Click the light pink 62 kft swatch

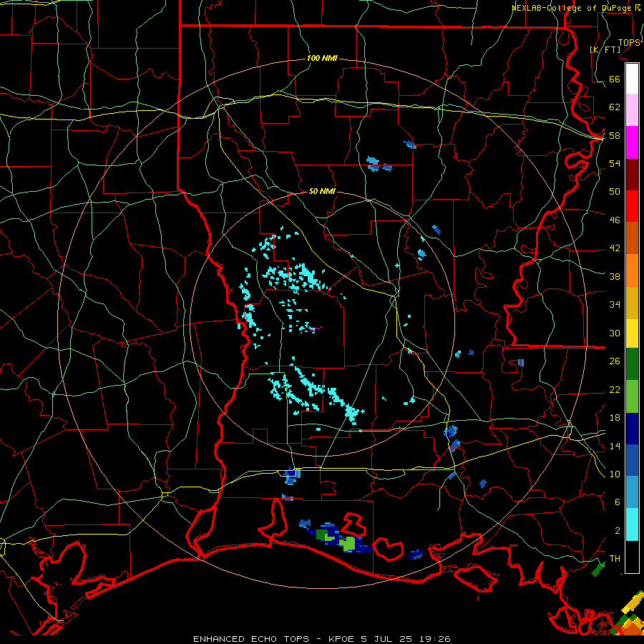pos(632,110)
